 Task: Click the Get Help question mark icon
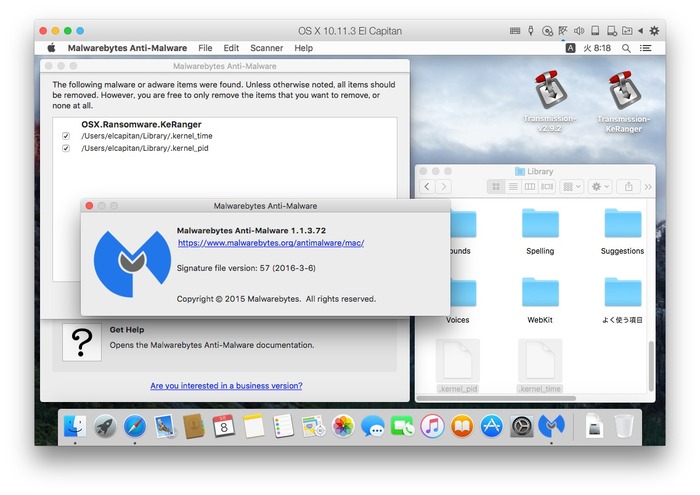[x=82, y=342]
